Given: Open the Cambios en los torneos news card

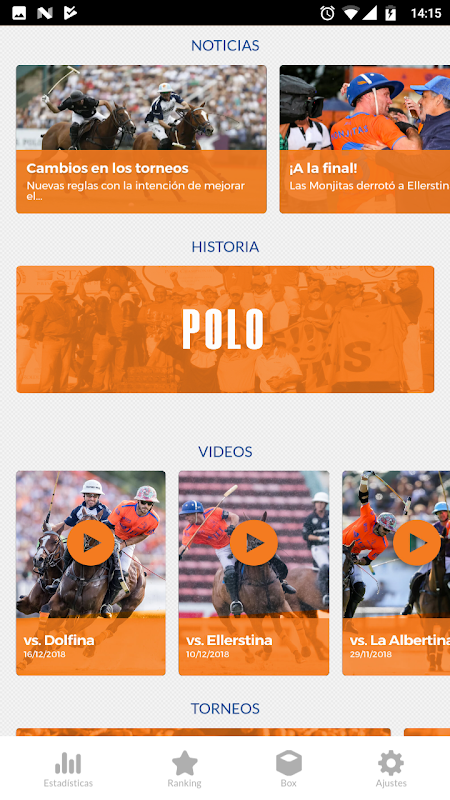Looking at the screenshot, I should click(x=141, y=139).
